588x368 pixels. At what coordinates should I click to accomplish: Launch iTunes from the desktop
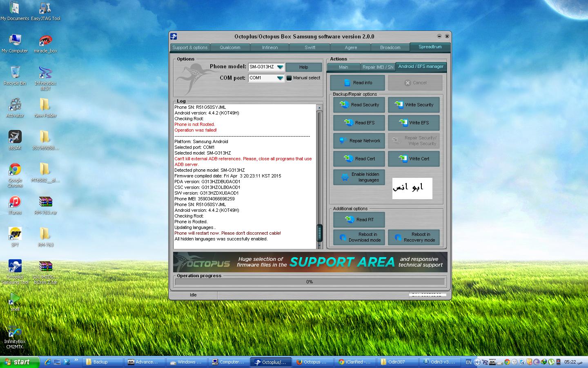[15, 205]
